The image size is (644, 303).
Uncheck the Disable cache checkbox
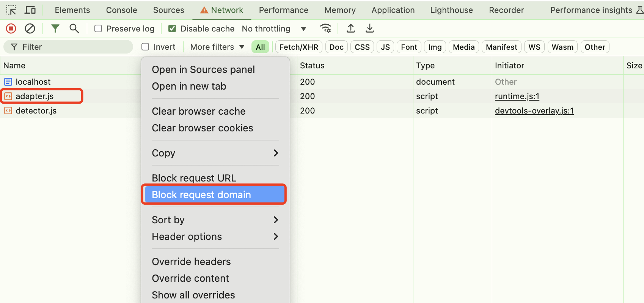tap(172, 28)
